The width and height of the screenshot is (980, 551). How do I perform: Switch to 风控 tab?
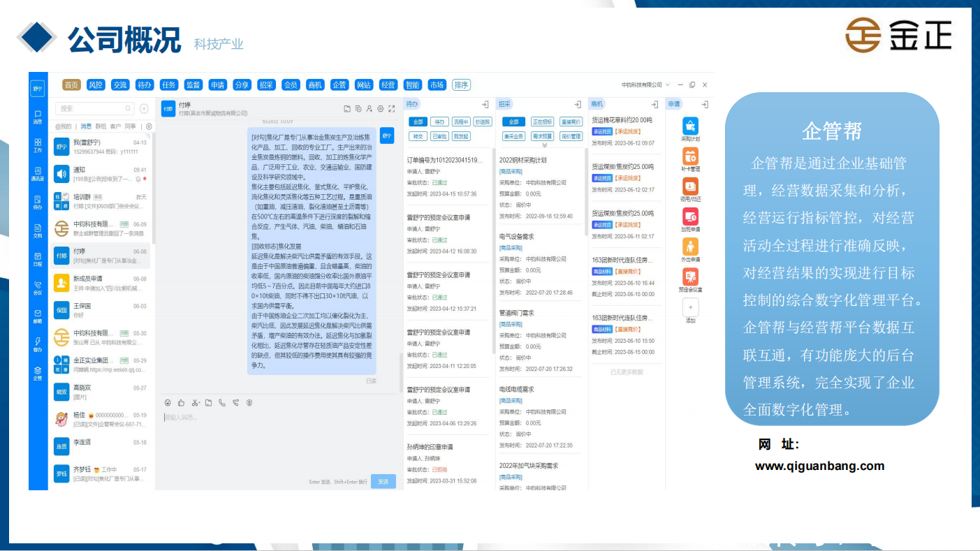coord(96,85)
